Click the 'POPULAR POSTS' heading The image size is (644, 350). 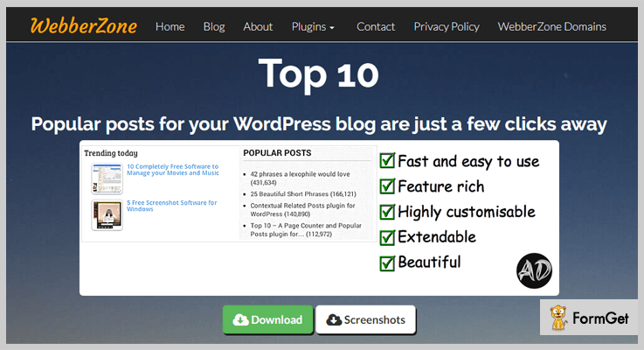pyautogui.click(x=277, y=152)
